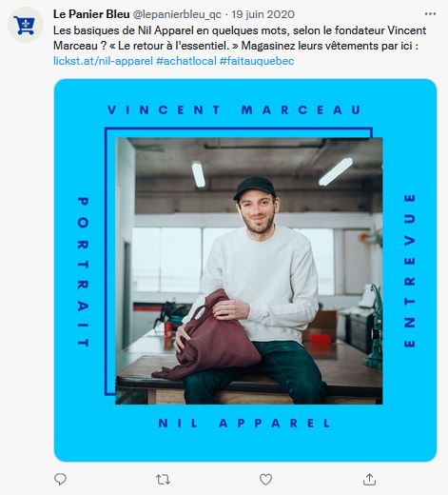
Task: Like the tweet with the heart icon
Action: pyautogui.click(x=265, y=480)
